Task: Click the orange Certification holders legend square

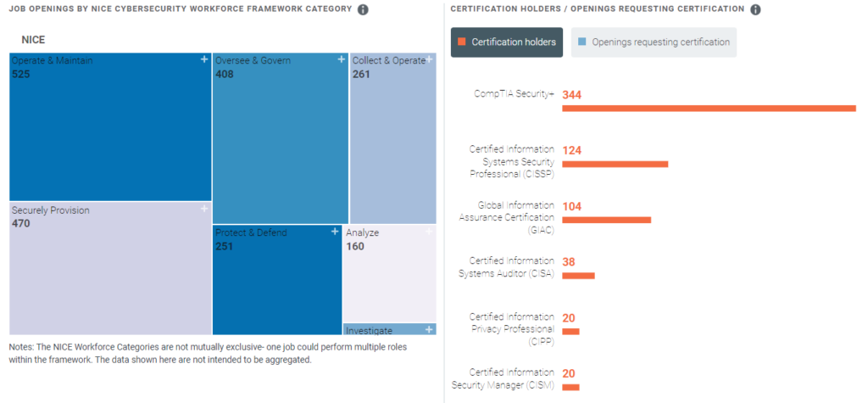Action: click(462, 42)
